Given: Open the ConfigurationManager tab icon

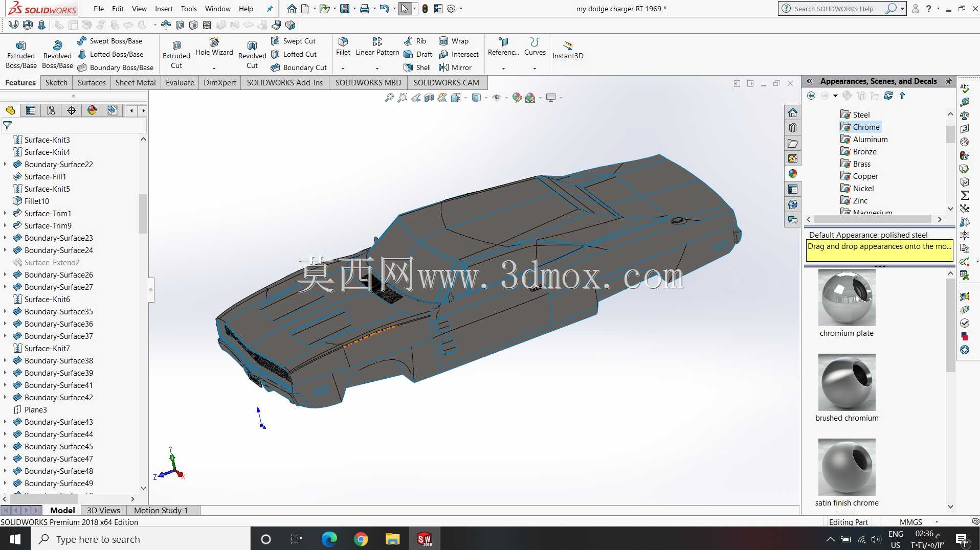Looking at the screenshot, I should point(51,110).
